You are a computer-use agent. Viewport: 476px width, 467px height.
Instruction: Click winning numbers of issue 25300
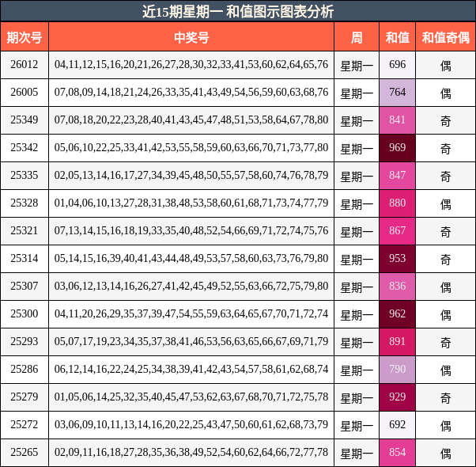point(191,313)
